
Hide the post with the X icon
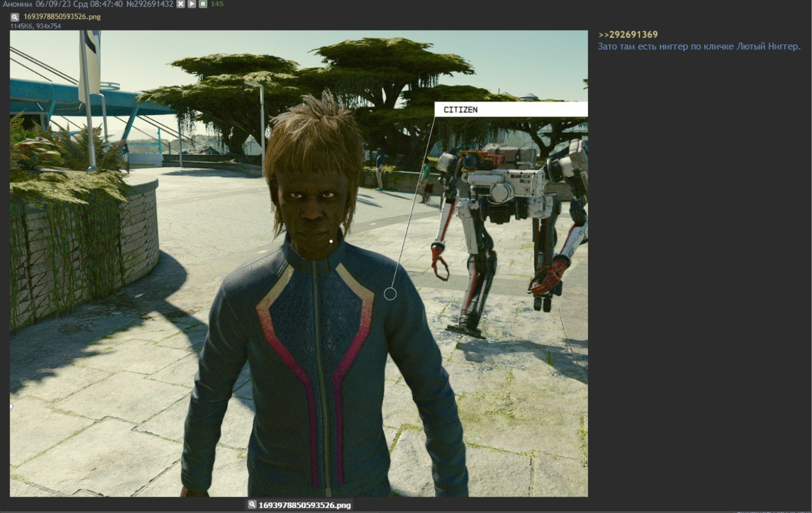(x=181, y=4)
